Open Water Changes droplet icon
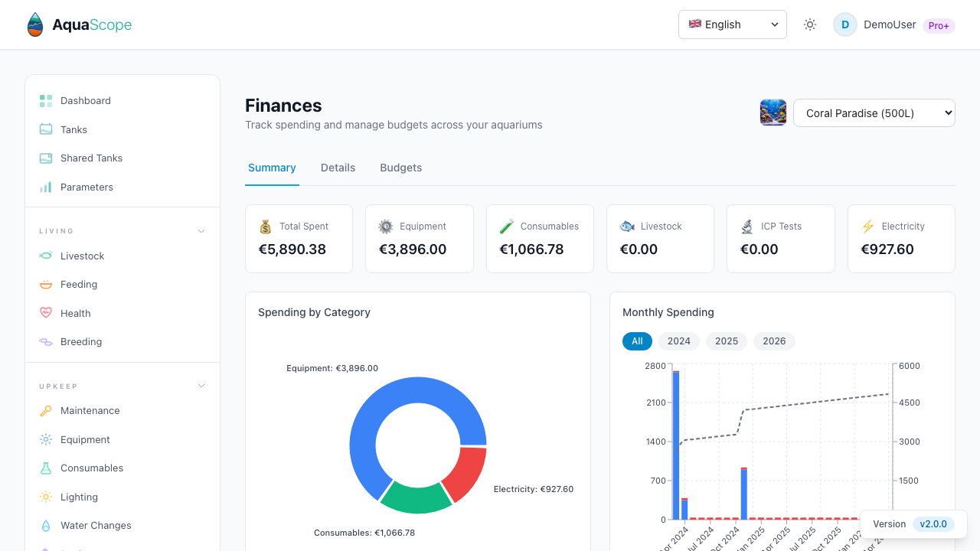 tap(46, 526)
